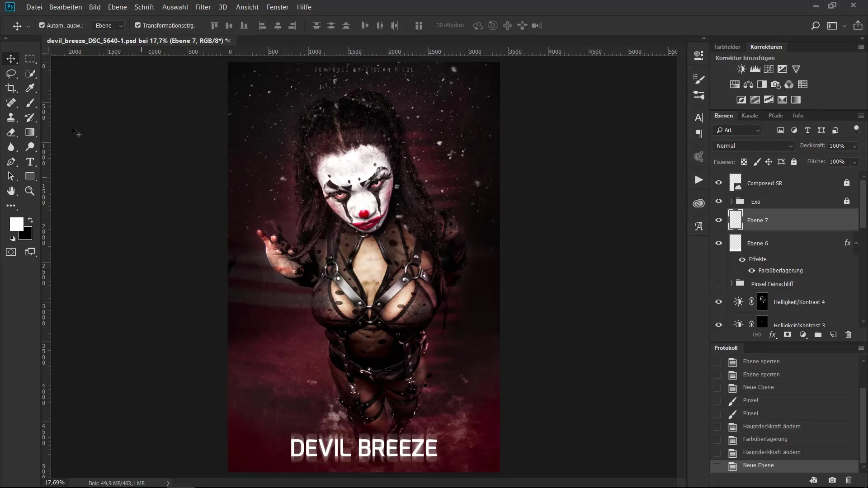Screen dimensions: 868x488
Task: Show the Pinsel Feinschliff group
Action: point(718,284)
